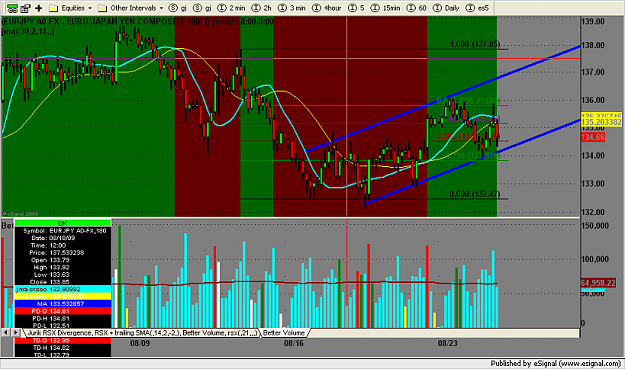Click the 139.00 price axis label
Image resolution: width=625 pixels, height=369 pixels.
(593, 22)
